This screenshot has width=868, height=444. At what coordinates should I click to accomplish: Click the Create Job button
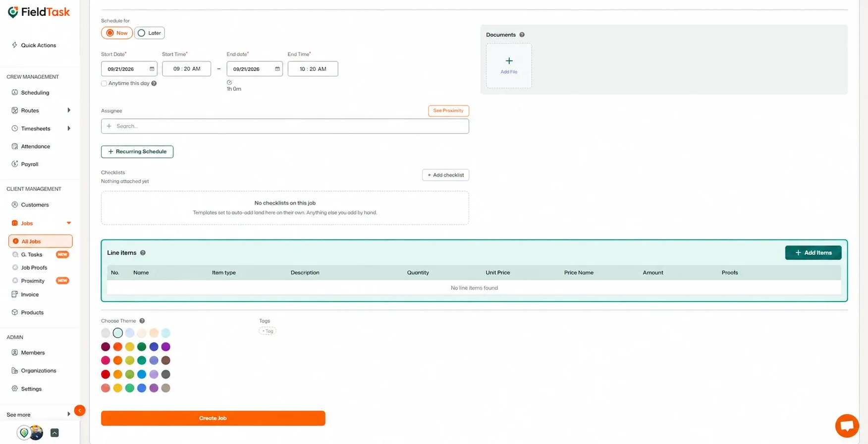point(213,418)
